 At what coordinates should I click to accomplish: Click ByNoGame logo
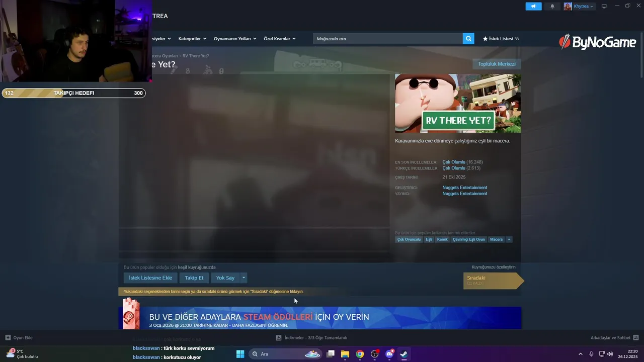(598, 42)
